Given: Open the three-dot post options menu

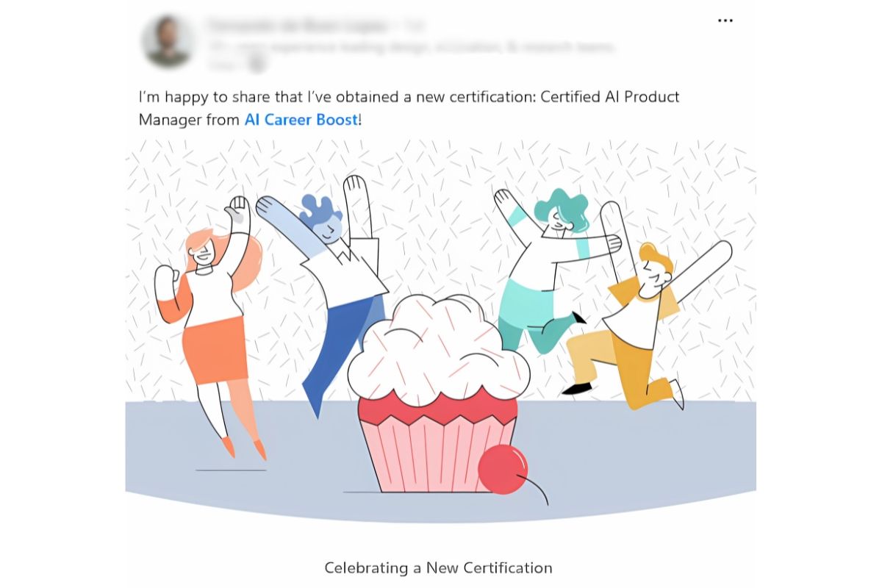Looking at the screenshot, I should tap(725, 21).
